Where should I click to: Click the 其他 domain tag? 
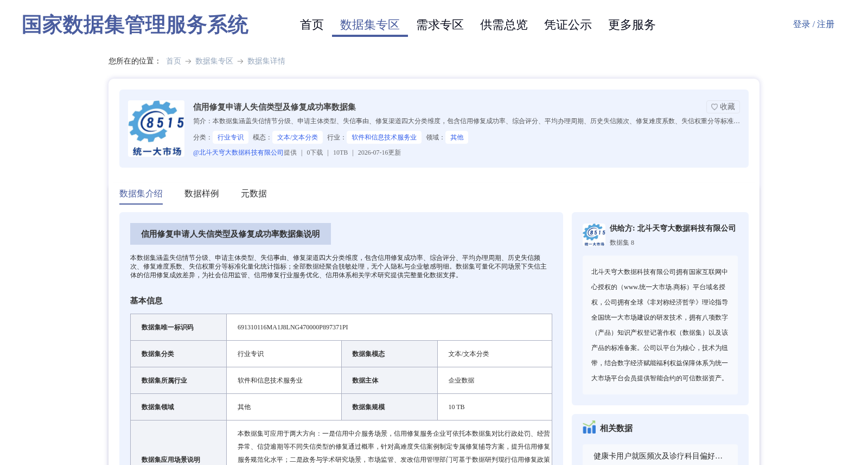click(457, 137)
